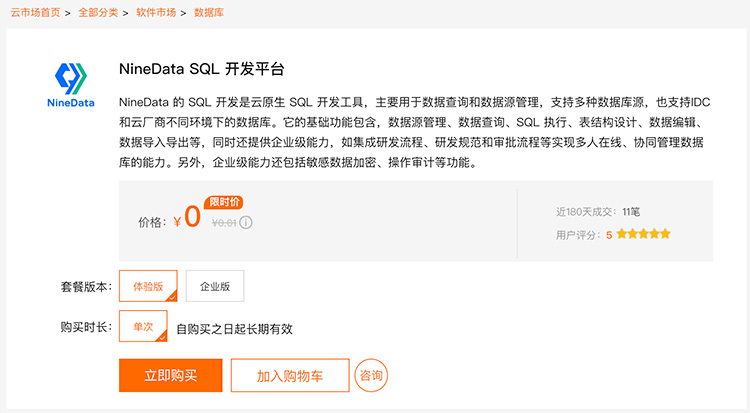Viewport: 750px width, 413px height.
Task: Click the 立即购买 buy now button
Action: click(171, 376)
